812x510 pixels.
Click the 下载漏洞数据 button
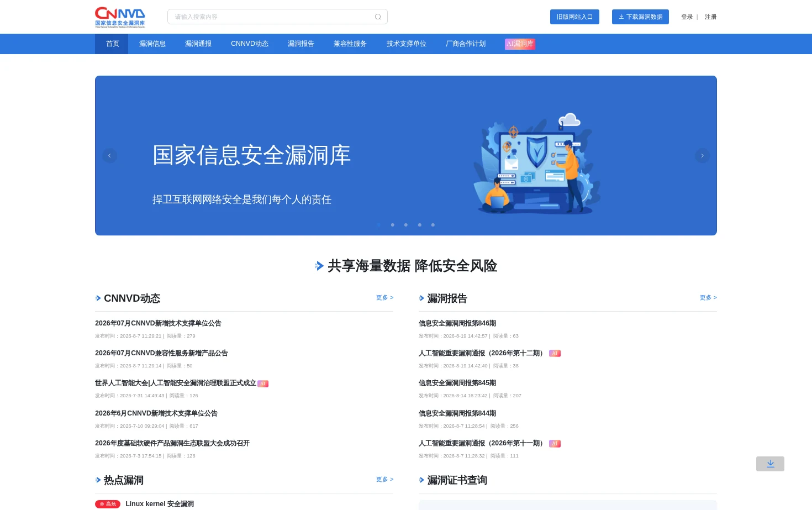pyautogui.click(x=640, y=17)
